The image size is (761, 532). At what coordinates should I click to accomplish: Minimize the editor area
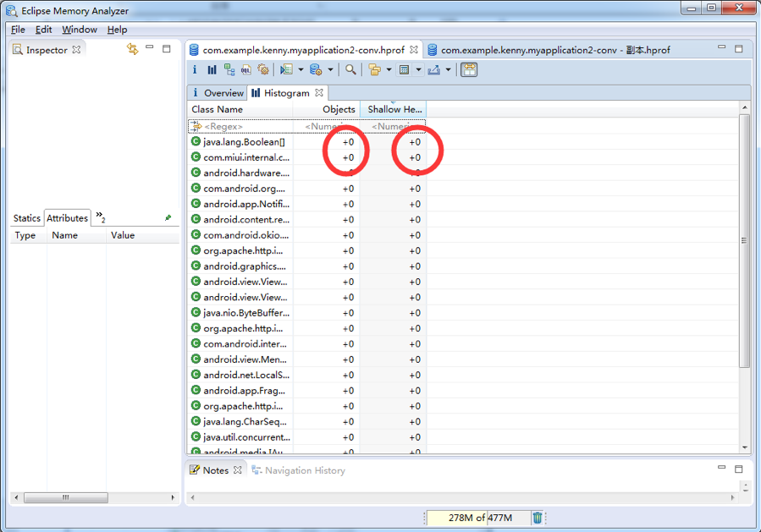pos(722,47)
